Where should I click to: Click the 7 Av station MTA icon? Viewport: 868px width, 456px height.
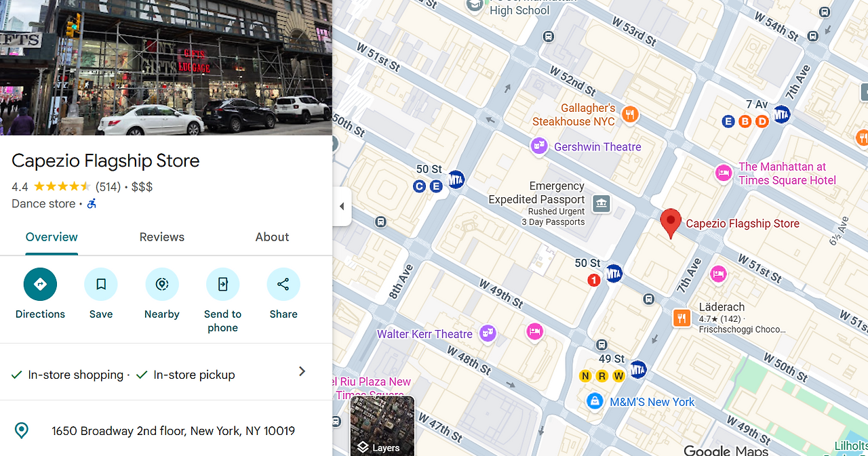pos(783,115)
